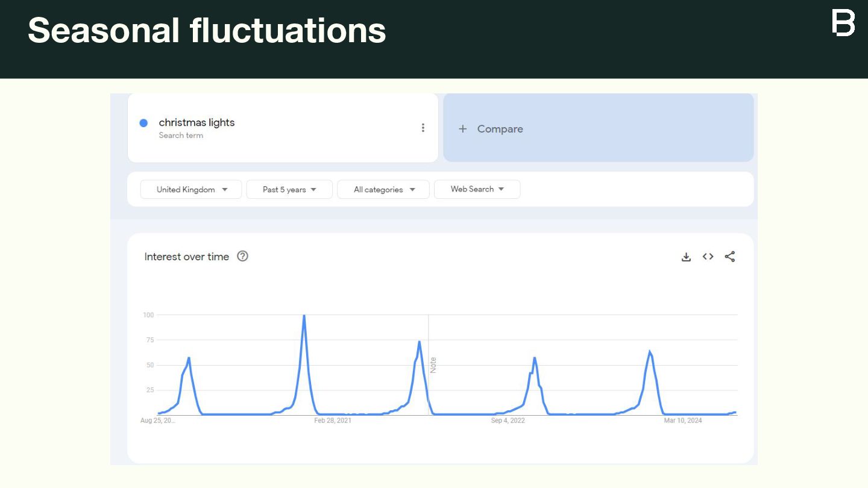Click the Feb 28, 2021 axis label
This screenshot has width=868, height=488.
point(333,421)
